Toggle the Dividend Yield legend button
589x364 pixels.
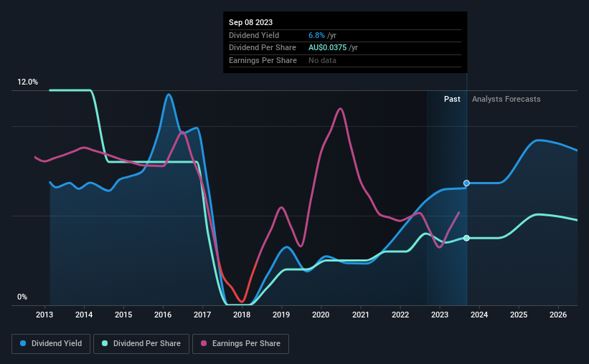pyautogui.click(x=51, y=344)
